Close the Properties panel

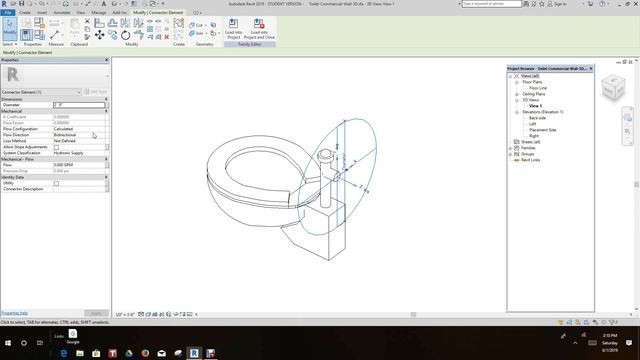coord(107,60)
